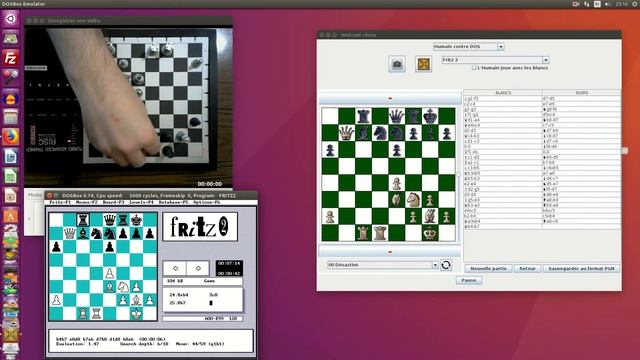Screen dimensions: 640x360
Task: Select the white pawn on e4 in Webcam chess
Action: point(396,183)
